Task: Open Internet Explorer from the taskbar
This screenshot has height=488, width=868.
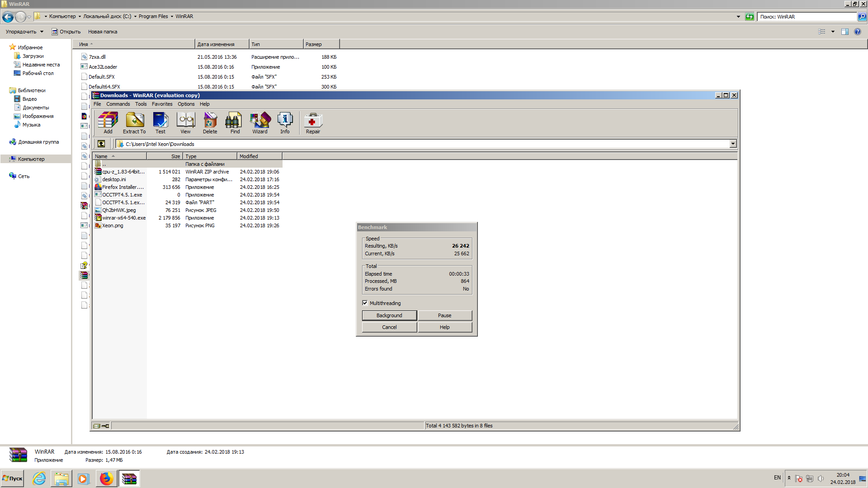Action: point(39,479)
